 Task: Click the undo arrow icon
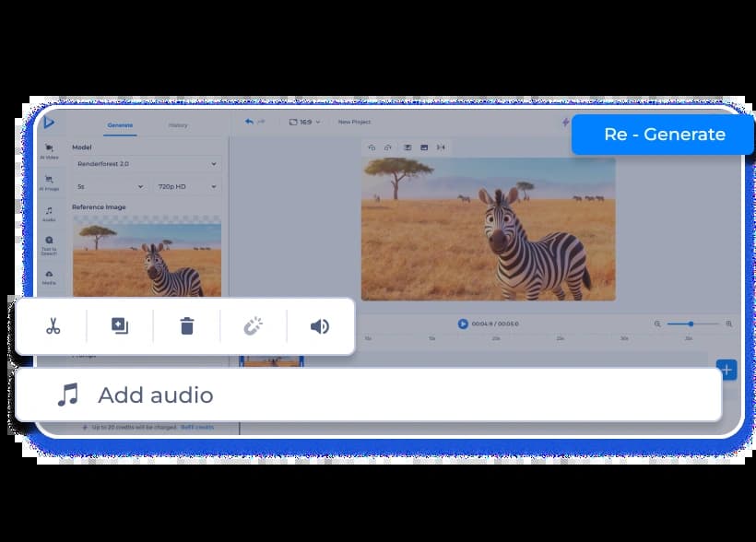point(249,122)
